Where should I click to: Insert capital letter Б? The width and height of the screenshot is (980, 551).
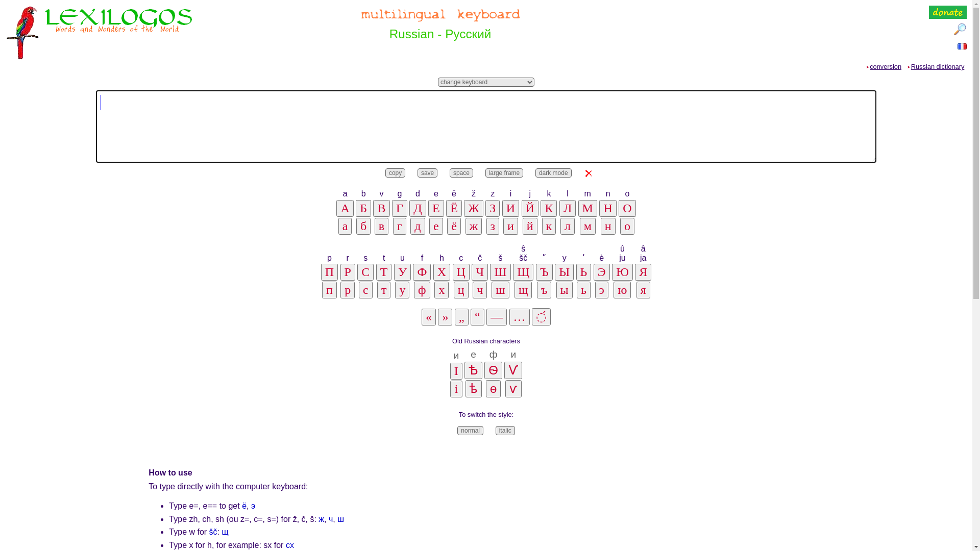[x=363, y=208]
